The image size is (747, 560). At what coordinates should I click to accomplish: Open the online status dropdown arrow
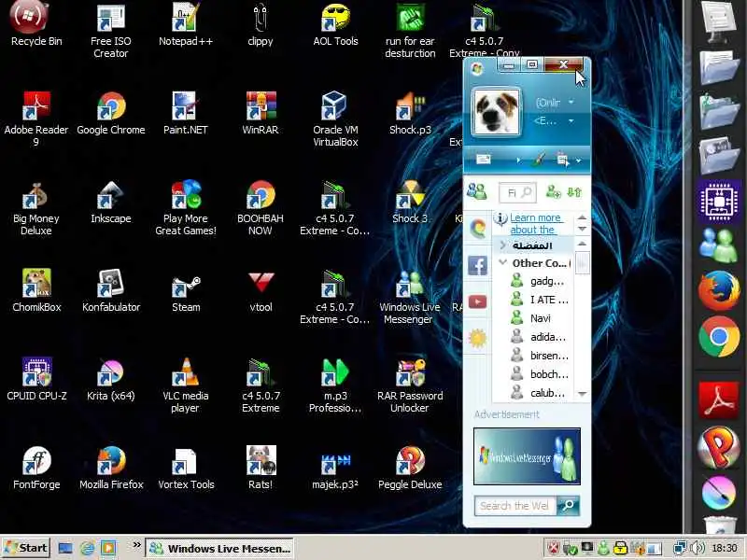(571, 102)
